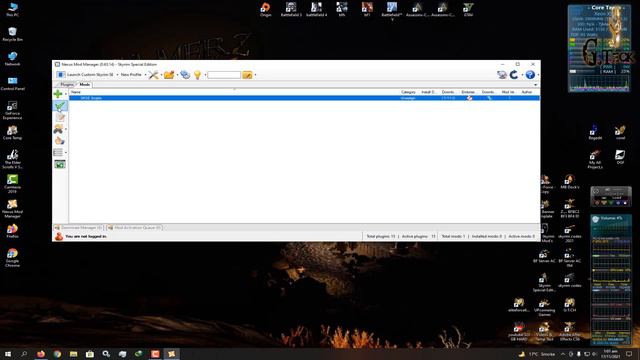Click Nexus Mod Manager taskbar icon
640x360 pixels.
coord(171,354)
